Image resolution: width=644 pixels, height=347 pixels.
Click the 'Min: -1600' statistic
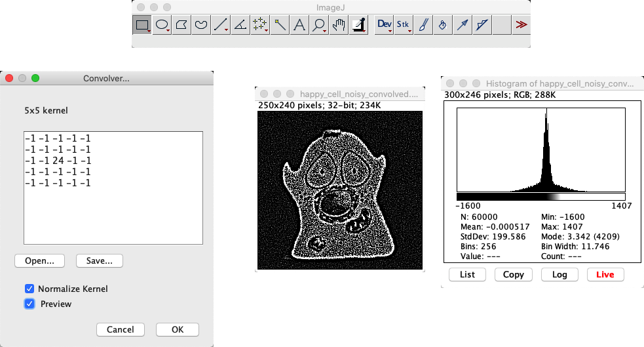(x=563, y=217)
